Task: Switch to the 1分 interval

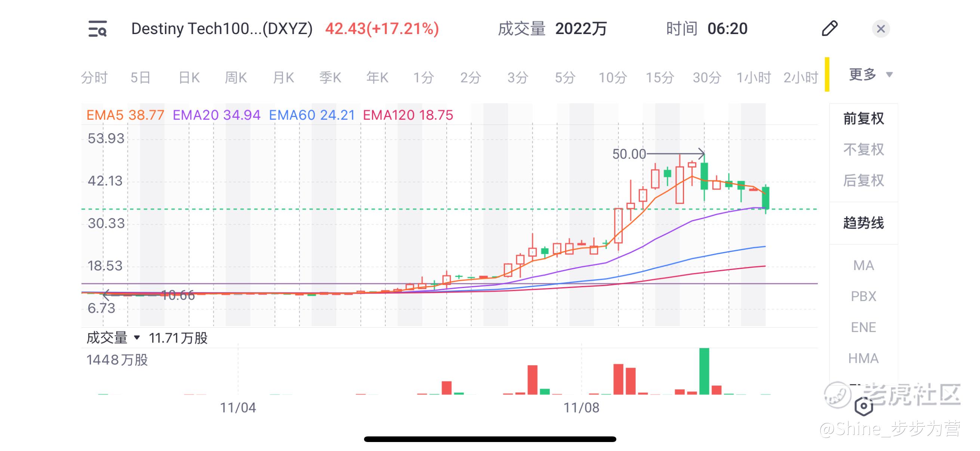Action: 424,78
